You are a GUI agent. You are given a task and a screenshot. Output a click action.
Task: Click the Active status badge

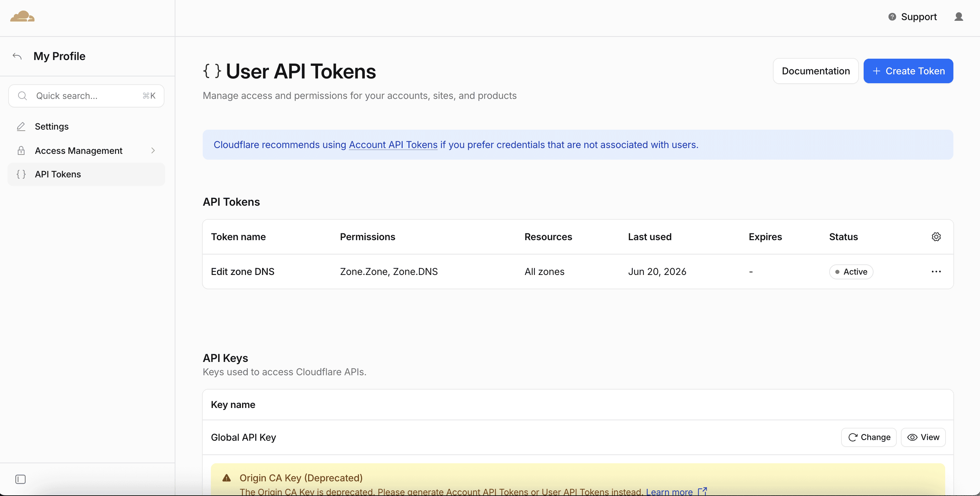(x=851, y=272)
